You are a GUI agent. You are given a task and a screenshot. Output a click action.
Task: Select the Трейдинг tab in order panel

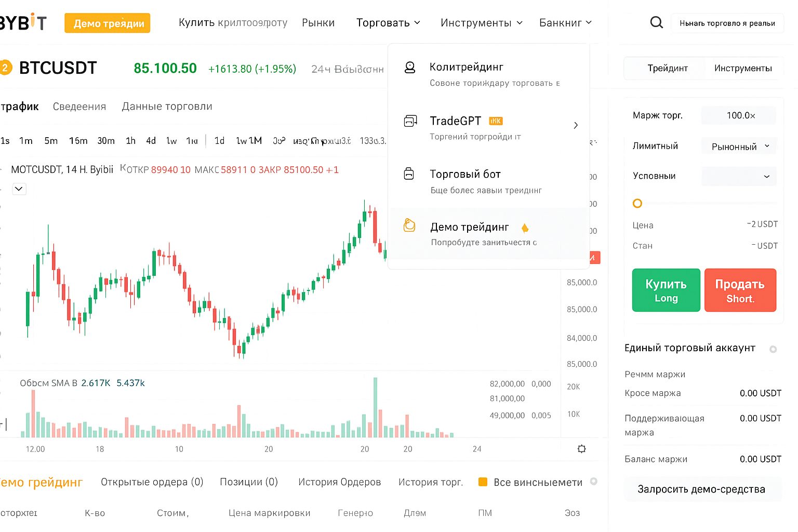click(x=667, y=68)
